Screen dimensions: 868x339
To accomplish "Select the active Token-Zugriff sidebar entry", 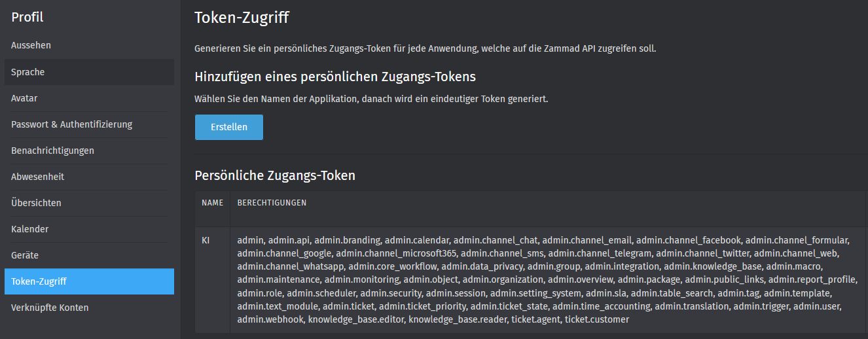I will [39, 281].
